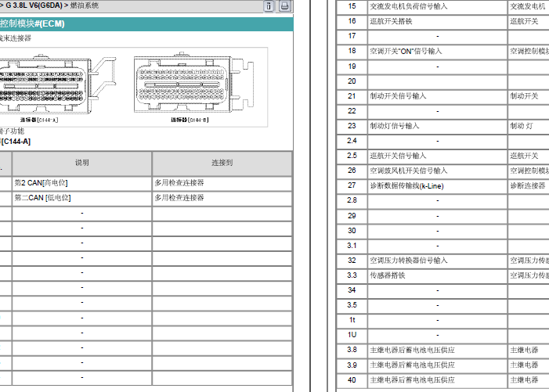Image resolution: width=549 pixels, height=392 pixels.
Task: Click 主继电器后蓄电池电压供应 in row 40
Action: (412, 380)
